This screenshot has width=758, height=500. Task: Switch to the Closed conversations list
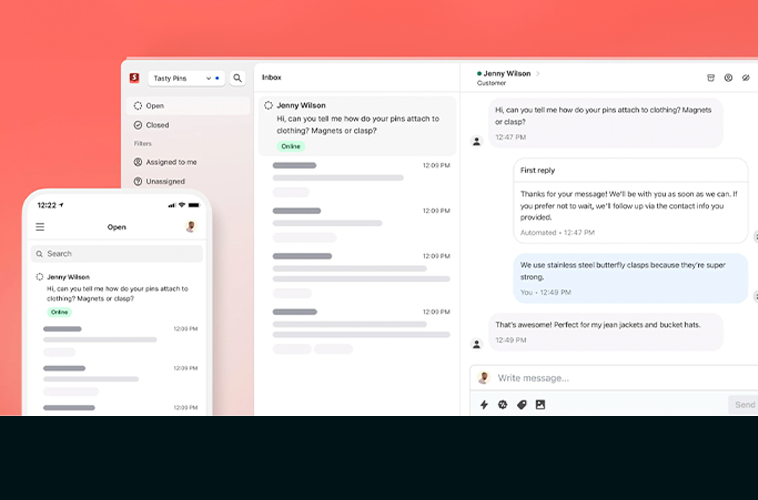tap(158, 125)
